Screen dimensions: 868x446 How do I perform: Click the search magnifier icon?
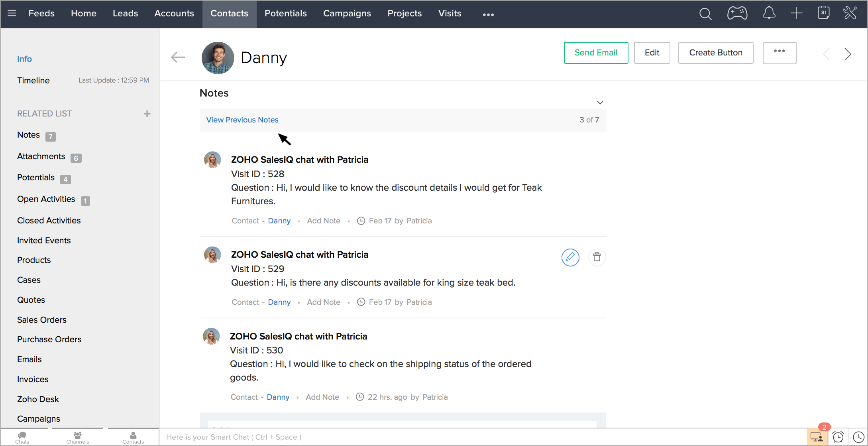click(705, 14)
